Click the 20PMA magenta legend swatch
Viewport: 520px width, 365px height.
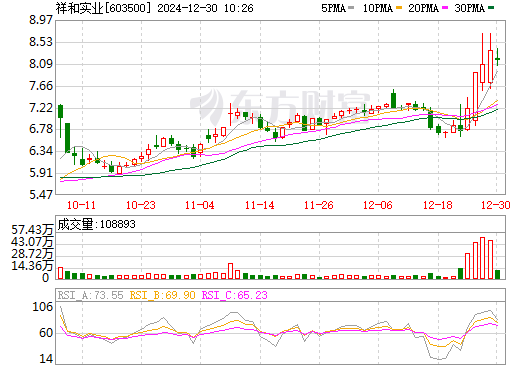point(445,8)
